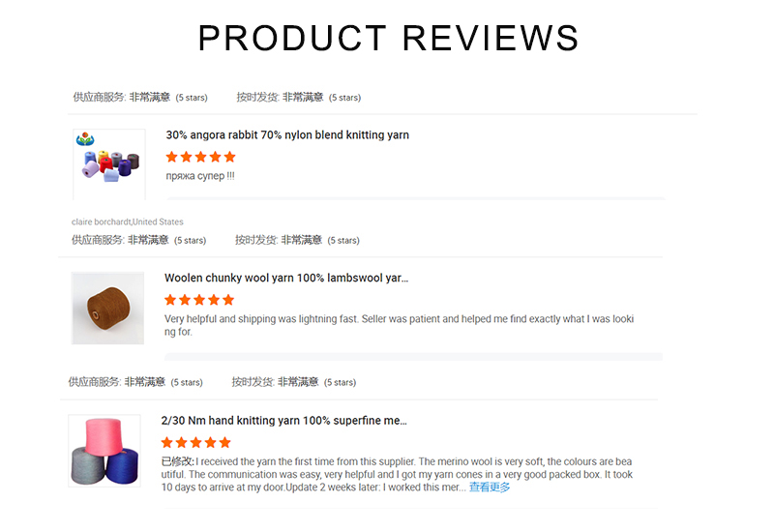Click the star rating under angora rabbit yarn
774x532 pixels.
pos(200,157)
